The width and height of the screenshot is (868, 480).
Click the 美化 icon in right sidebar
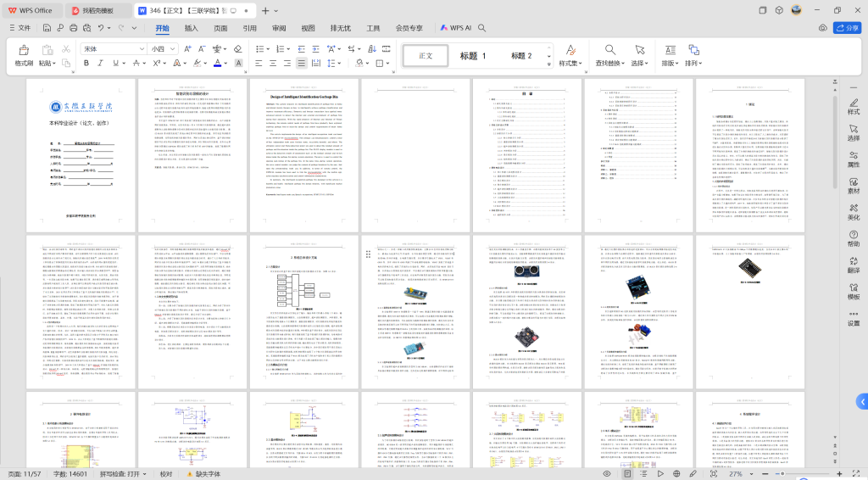click(854, 212)
